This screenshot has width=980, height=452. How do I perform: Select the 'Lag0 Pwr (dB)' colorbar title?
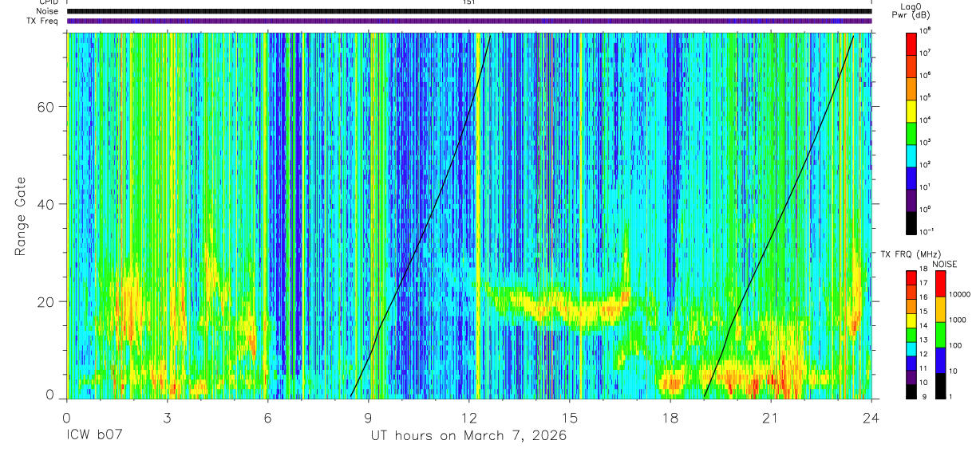(x=911, y=10)
